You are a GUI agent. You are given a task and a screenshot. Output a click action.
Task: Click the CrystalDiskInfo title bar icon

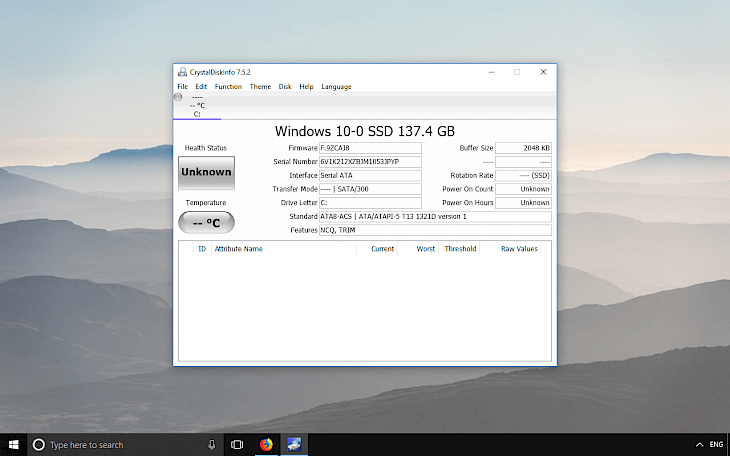(x=182, y=72)
